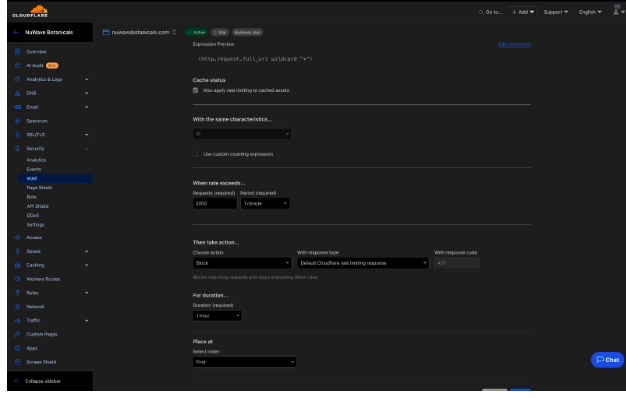
Task: Open the Chat support button
Action: [x=607, y=360]
